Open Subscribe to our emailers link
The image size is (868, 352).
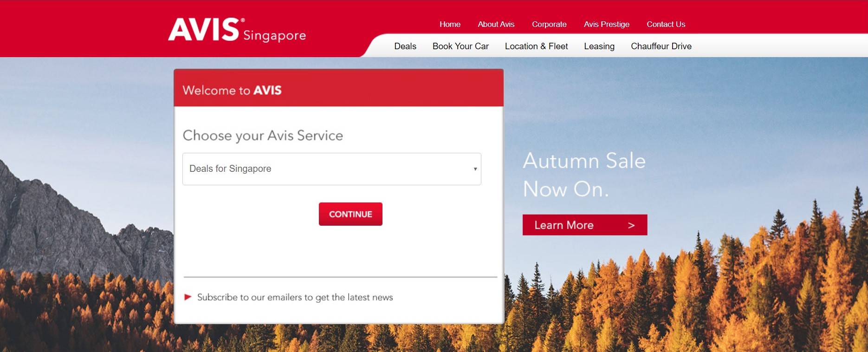coord(295,297)
